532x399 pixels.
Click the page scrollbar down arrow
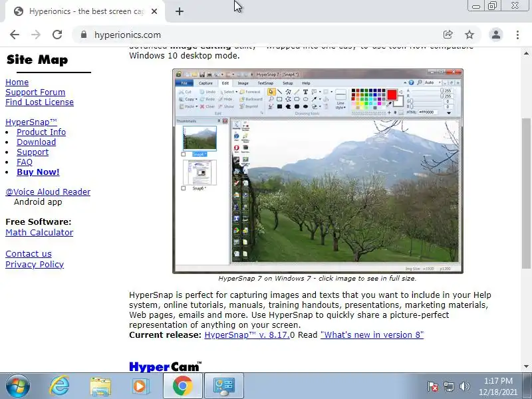point(526,366)
